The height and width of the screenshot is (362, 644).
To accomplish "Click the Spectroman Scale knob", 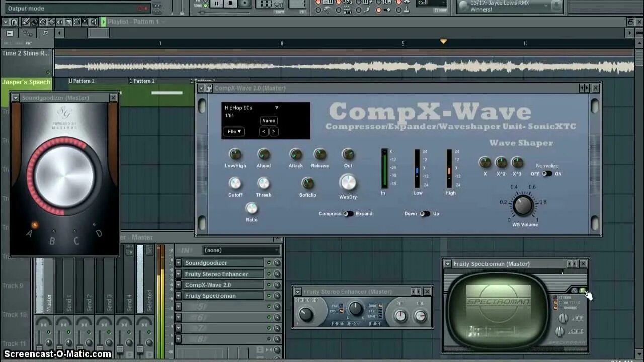I will [559, 332].
